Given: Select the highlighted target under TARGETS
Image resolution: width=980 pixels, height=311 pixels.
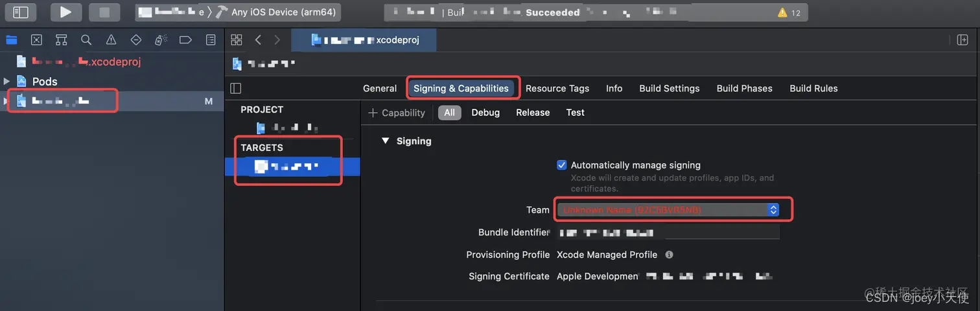Looking at the screenshot, I should pyautogui.click(x=292, y=167).
